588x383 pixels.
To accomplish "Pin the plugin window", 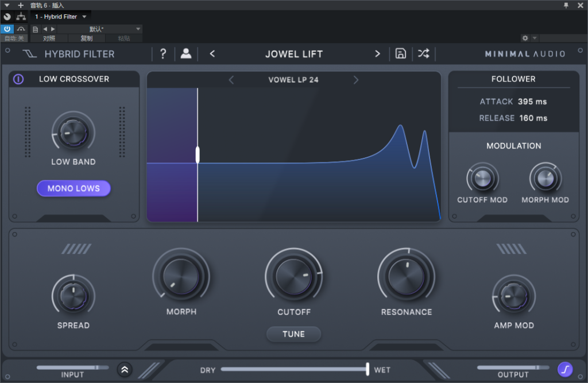I will 566,5.
